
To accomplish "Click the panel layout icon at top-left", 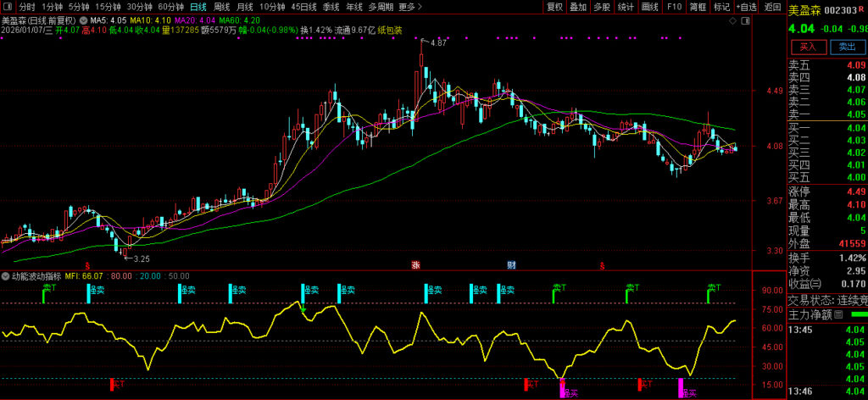I will [x=7, y=7].
